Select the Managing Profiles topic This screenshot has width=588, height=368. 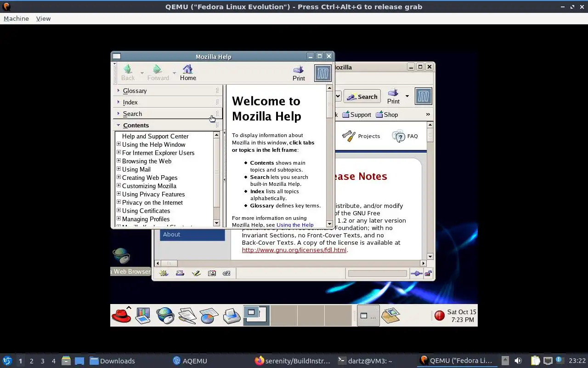click(x=146, y=219)
